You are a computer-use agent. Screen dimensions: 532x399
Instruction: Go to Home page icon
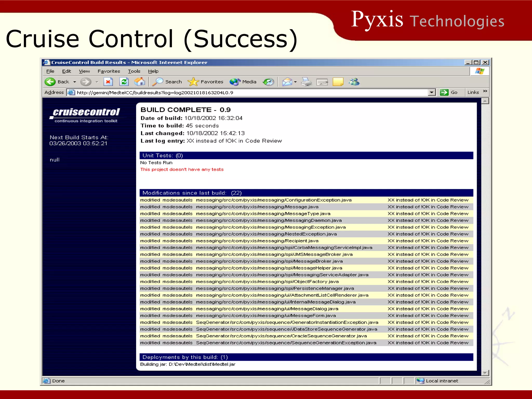(139, 82)
